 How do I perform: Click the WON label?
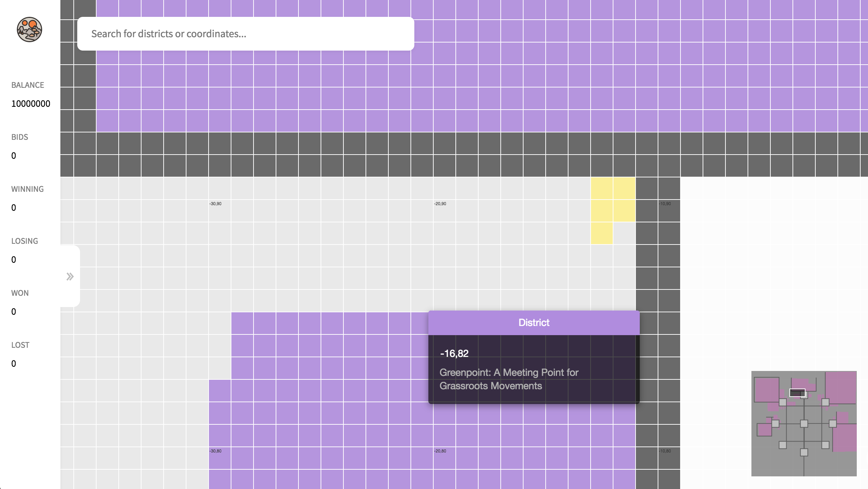tap(20, 293)
